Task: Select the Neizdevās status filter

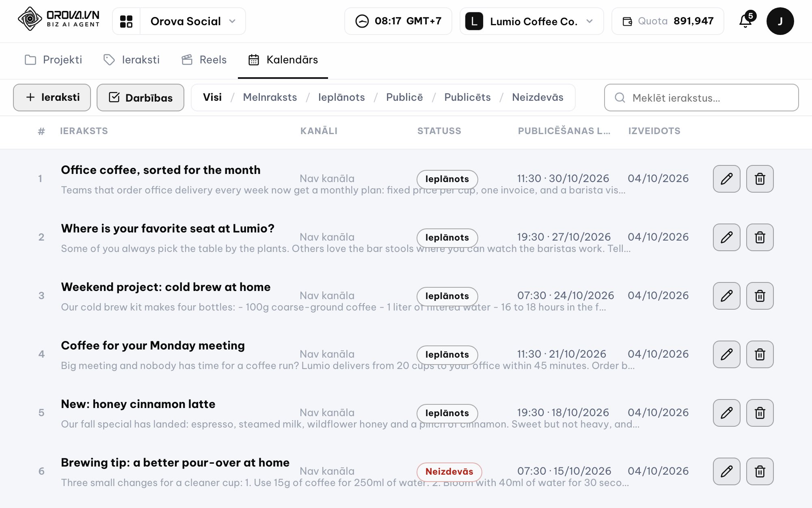Action: [x=538, y=98]
